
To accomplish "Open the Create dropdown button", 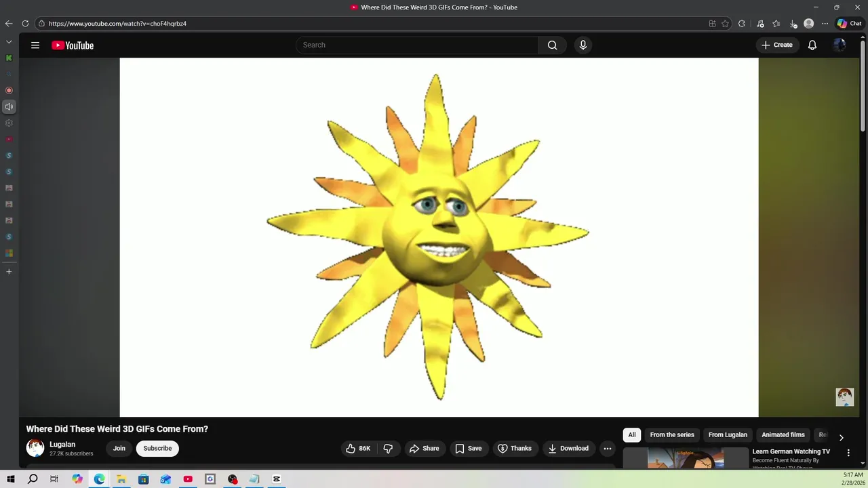I will click(x=777, y=45).
